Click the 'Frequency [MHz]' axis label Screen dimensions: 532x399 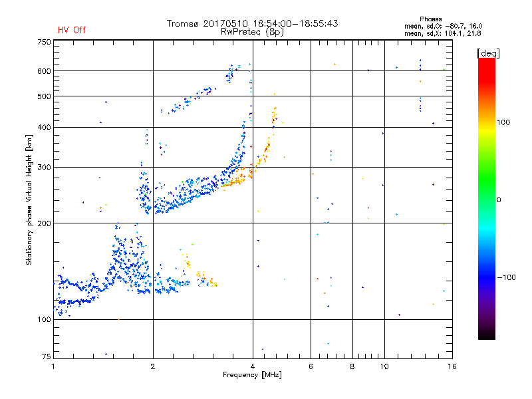click(252, 375)
